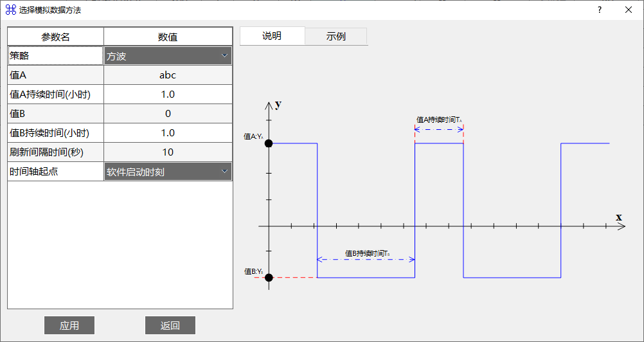Image resolution: width=644 pixels, height=342 pixels.
Task: Click the 值A持续时间 value cell 1.0
Action: pyautogui.click(x=168, y=94)
